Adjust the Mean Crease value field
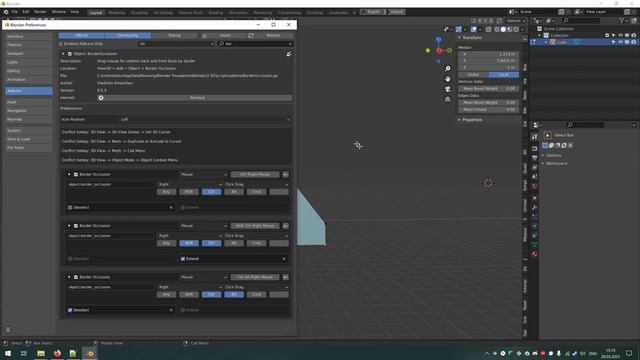The image size is (640, 360). 489,110
